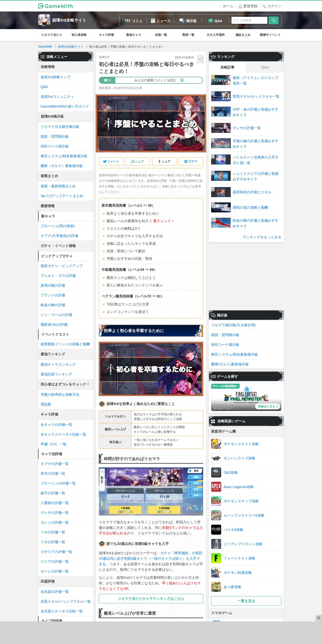Click the ポケモンユナイト攻略 game icon
This screenshot has width=322, height=644.
pos(216,444)
